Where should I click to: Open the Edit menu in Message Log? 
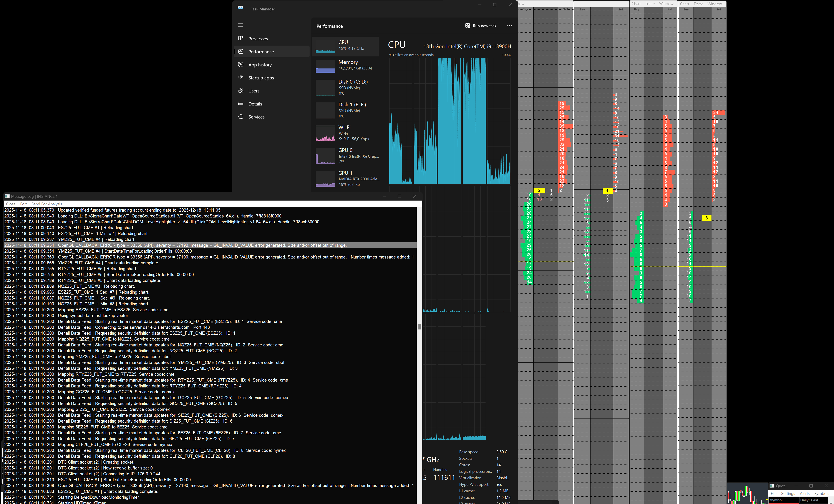(x=23, y=204)
